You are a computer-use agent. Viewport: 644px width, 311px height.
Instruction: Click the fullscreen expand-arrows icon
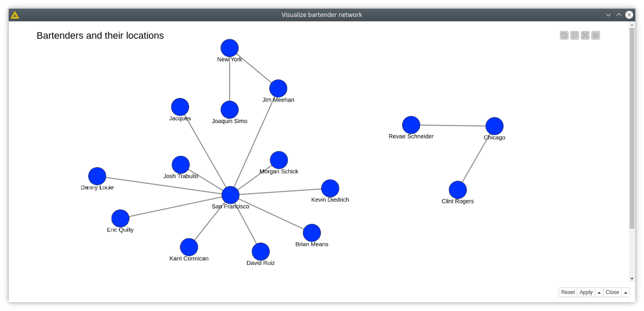(x=585, y=35)
